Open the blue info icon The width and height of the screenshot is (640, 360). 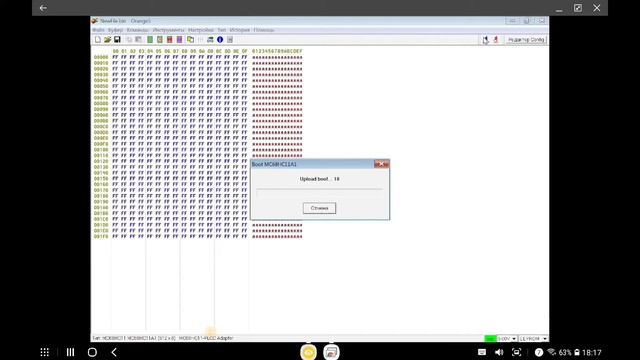pos(220,40)
